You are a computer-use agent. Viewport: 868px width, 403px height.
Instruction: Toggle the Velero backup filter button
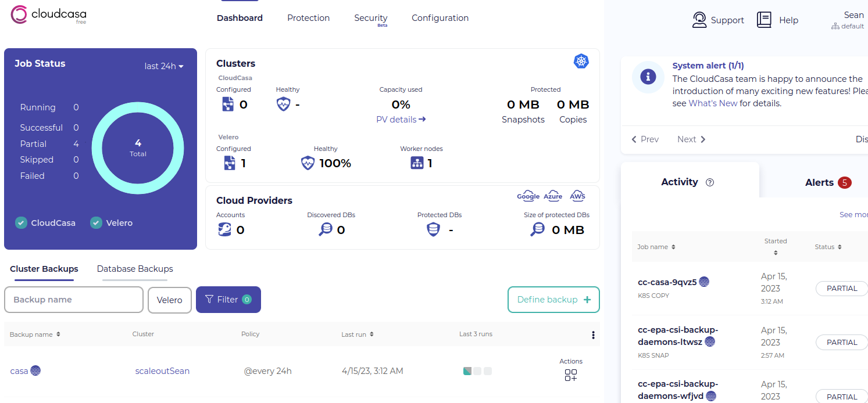point(170,300)
